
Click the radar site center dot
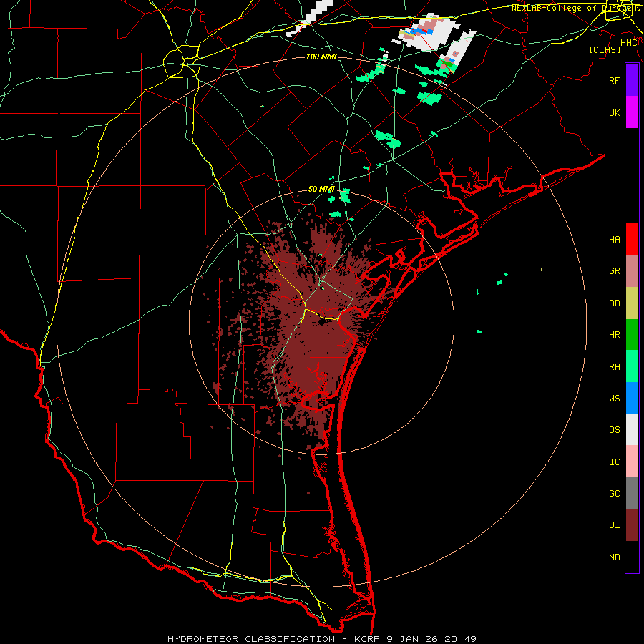point(321,321)
